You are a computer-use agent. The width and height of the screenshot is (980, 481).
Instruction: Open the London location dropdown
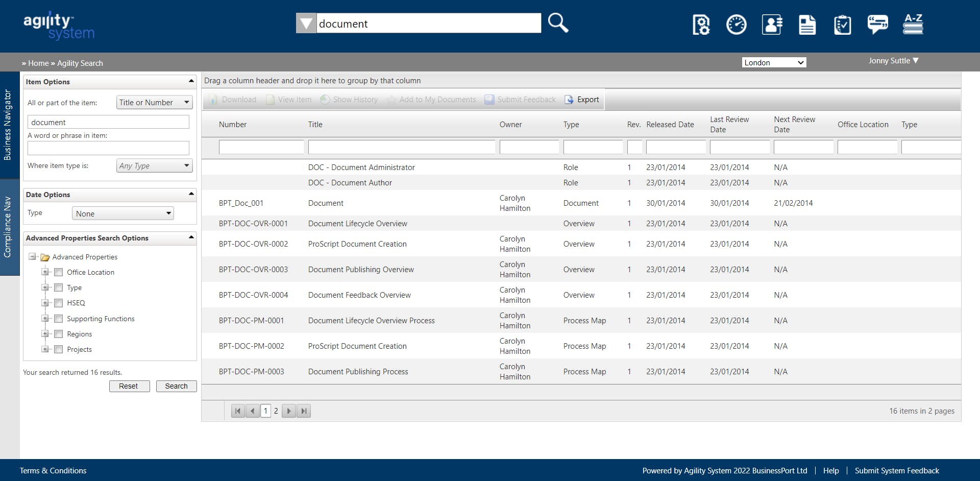(774, 62)
